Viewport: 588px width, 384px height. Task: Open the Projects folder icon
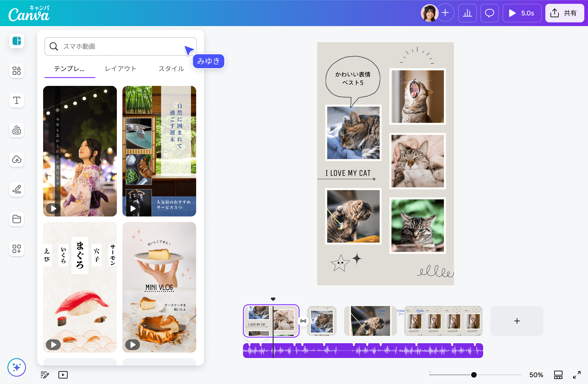click(17, 219)
